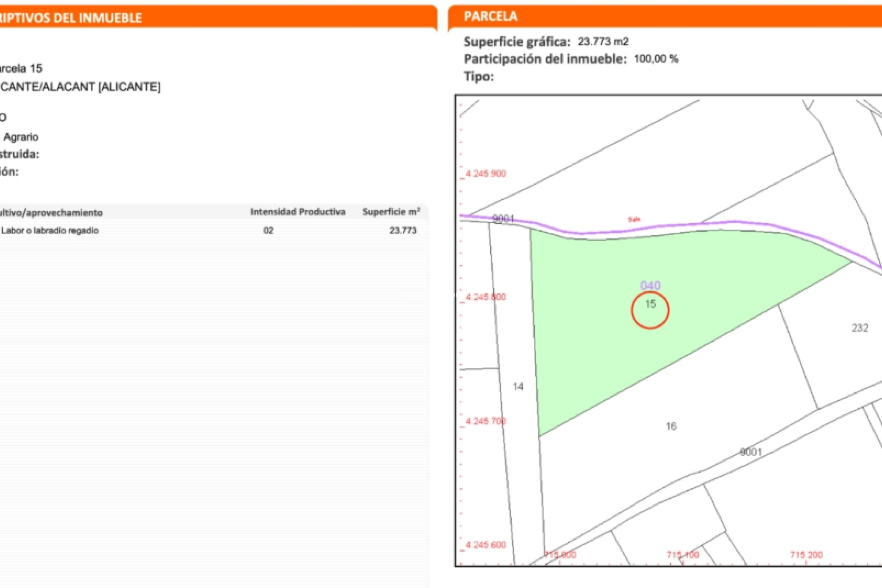Click the PARCELA section header

(x=491, y=17)
